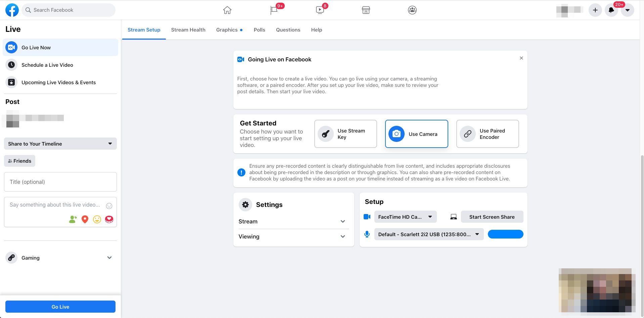Choose the Use Camera option
Viewport: 644px width, 318px height.
pos(417,134)
